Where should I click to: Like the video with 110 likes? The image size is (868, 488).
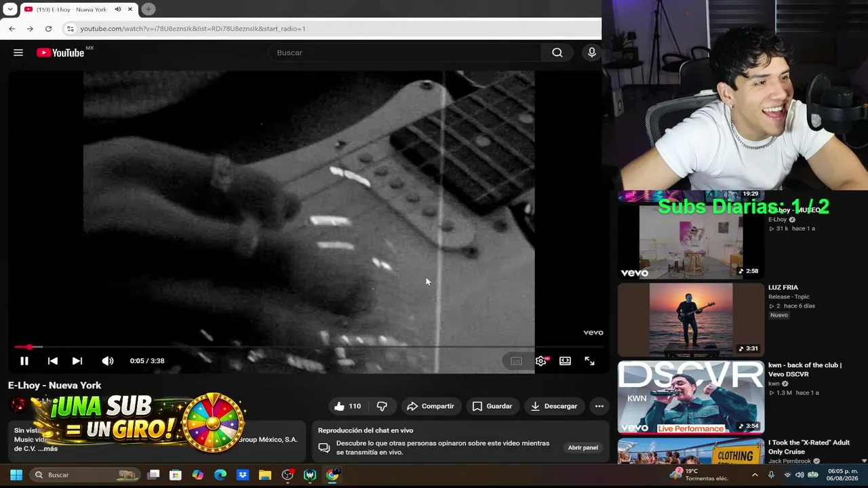point(347,406)
